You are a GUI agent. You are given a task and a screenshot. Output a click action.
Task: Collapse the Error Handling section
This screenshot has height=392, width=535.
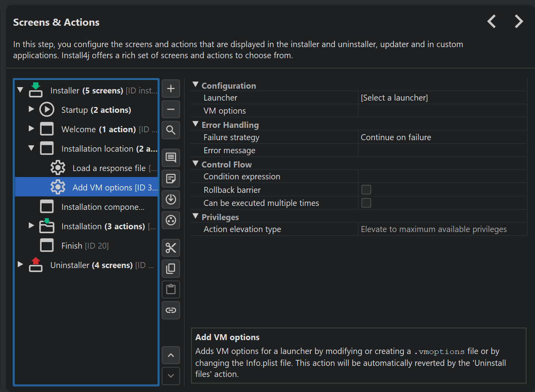[195, 124]
